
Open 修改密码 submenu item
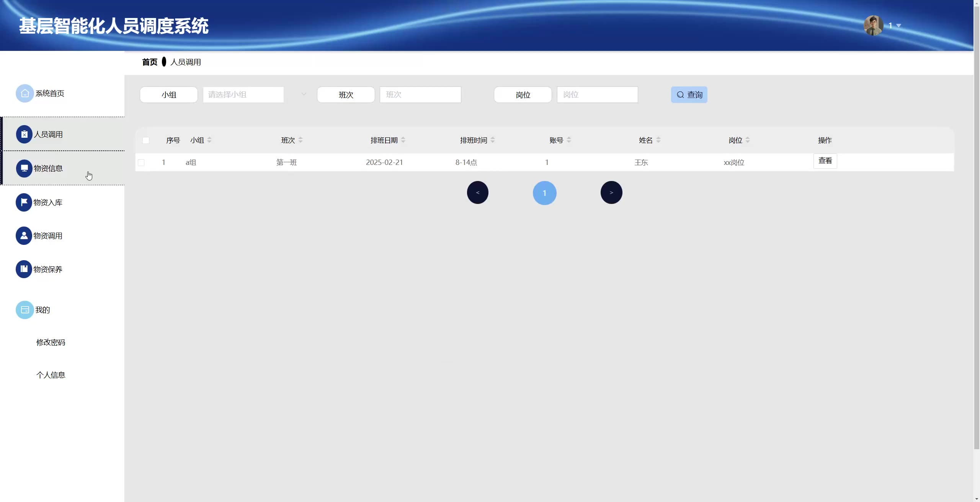click(51, 342)
